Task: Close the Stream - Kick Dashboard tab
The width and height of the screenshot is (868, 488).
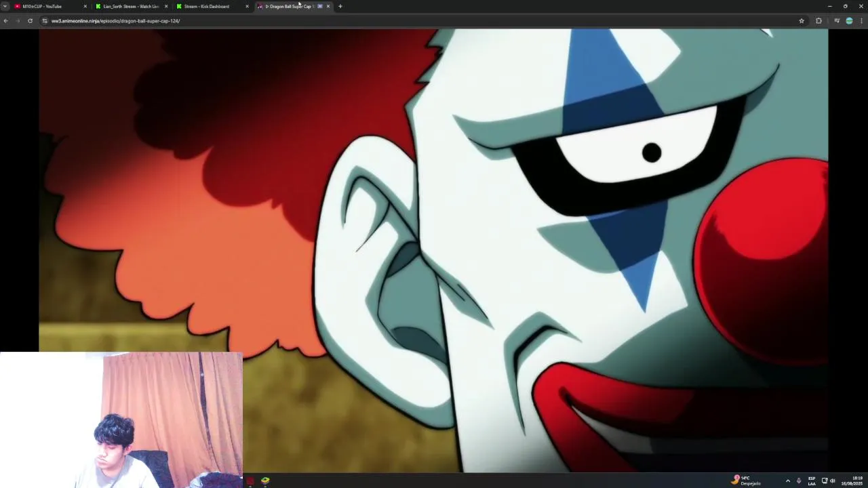Action: 247,6
